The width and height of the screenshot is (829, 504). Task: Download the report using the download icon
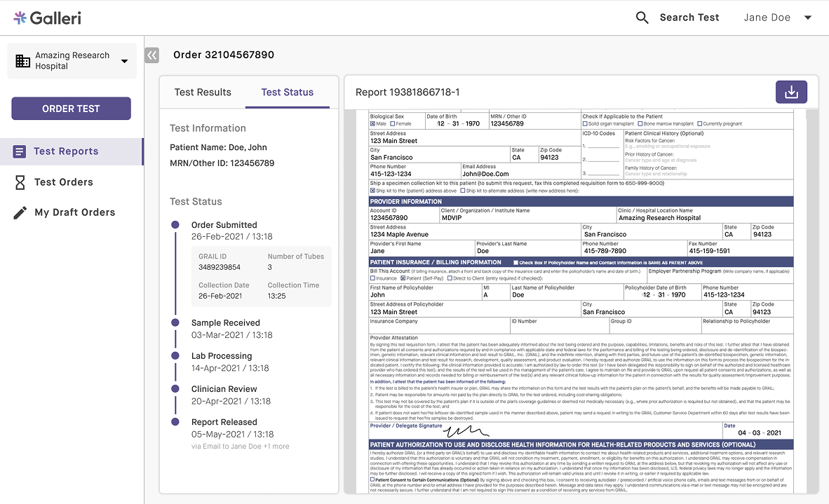coord(791,93)
